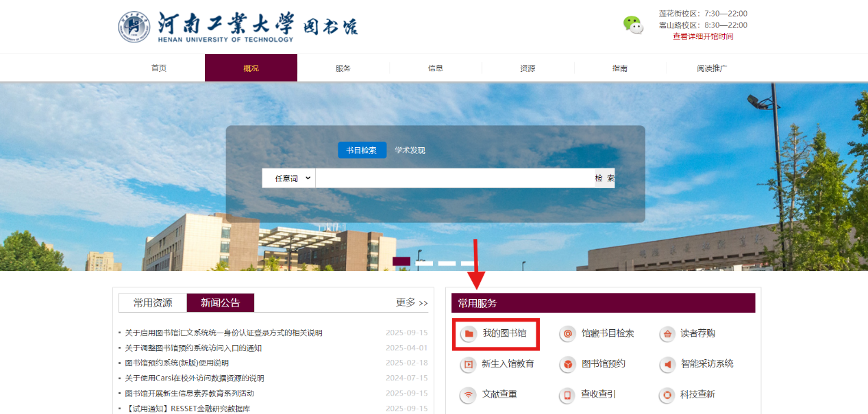Open the 服务 navigation menu
The image size is (868, 414).
click(x=343, y=68)
